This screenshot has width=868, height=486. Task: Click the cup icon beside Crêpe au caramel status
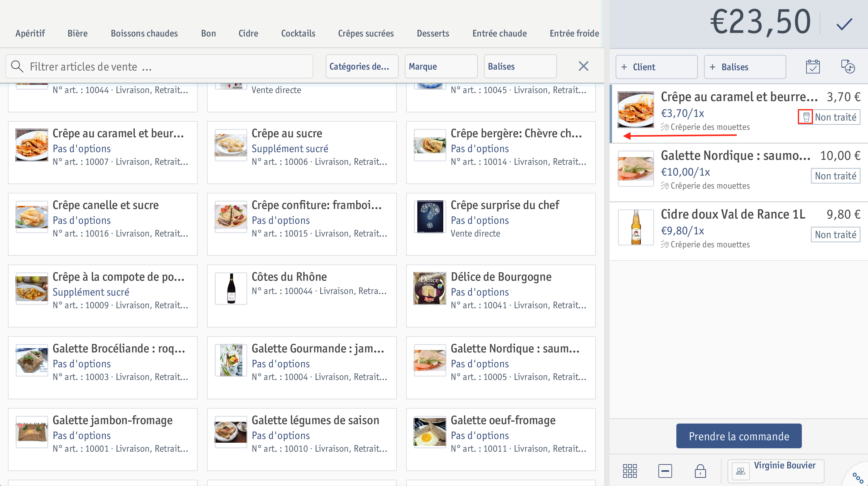[806, 117]
